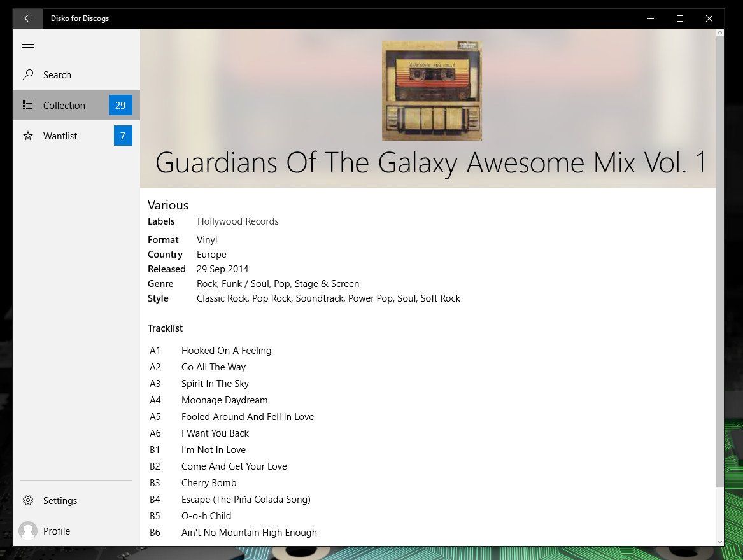Expand the Tracklist section heading
Viewport: 743px width, 560px height.
click(x=165, y=328)
